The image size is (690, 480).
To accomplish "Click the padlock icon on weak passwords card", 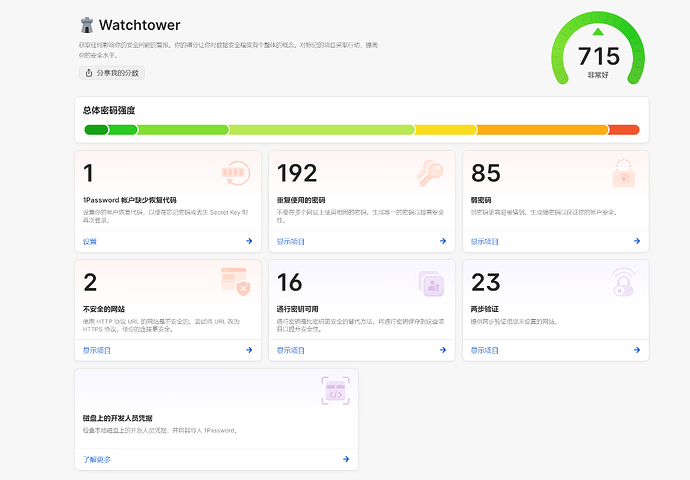I will click(x=624, y=173).
